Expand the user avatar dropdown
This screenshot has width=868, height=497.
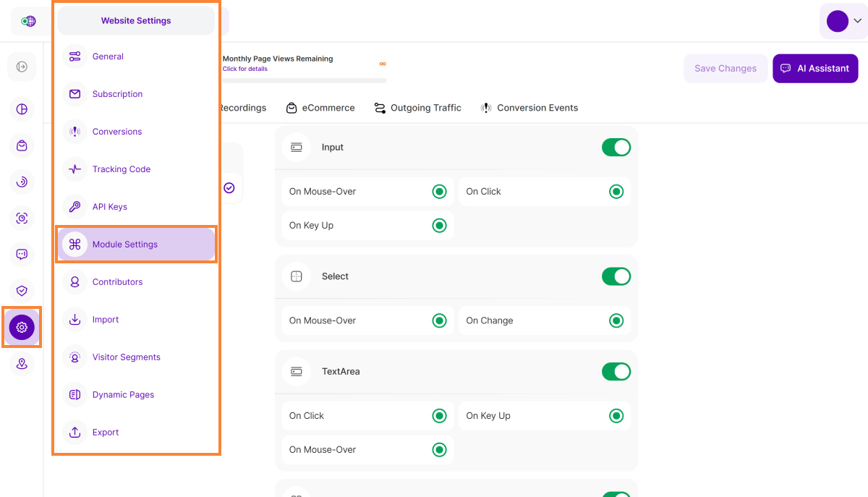coord(843,21)
